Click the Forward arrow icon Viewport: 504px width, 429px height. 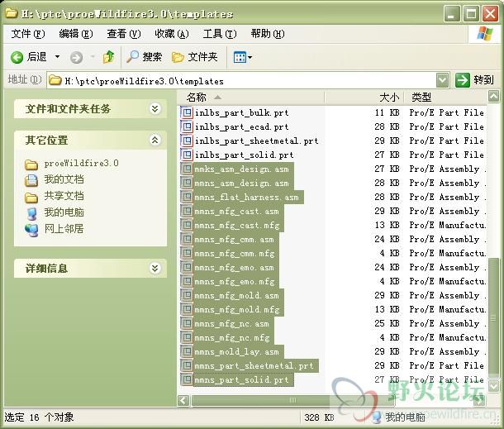76,58
